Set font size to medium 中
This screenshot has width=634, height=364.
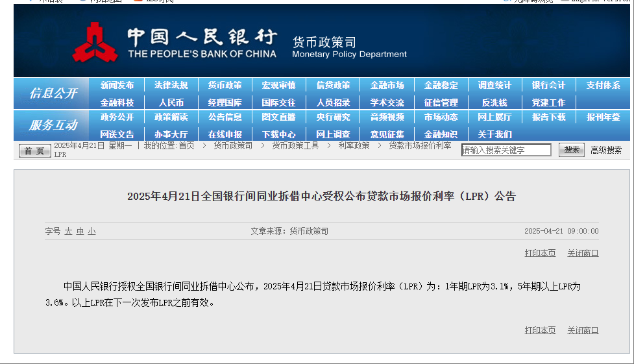click(x=80, y=232)
